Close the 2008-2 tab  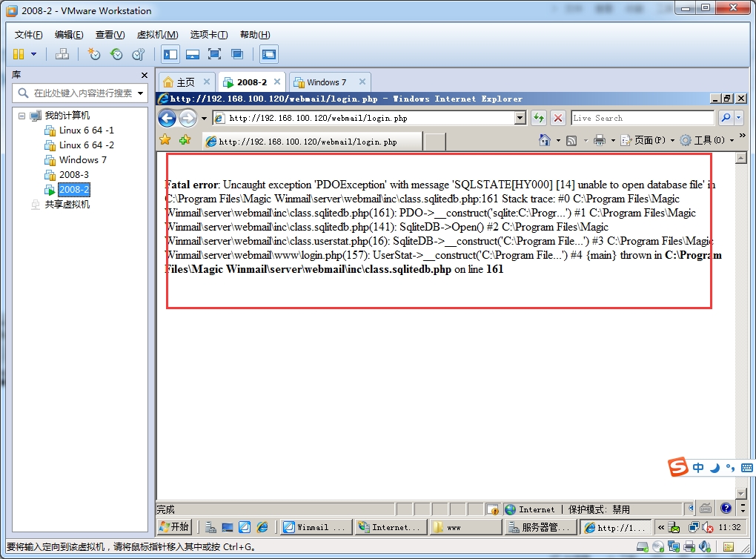277,82
